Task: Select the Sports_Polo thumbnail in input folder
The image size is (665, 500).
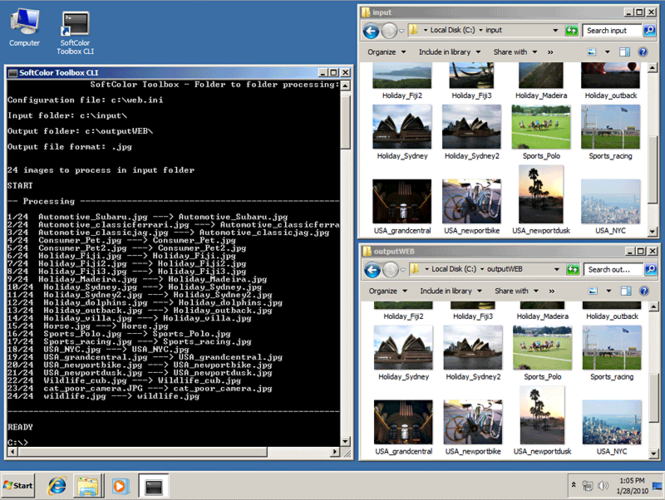Action: [541, 132]
